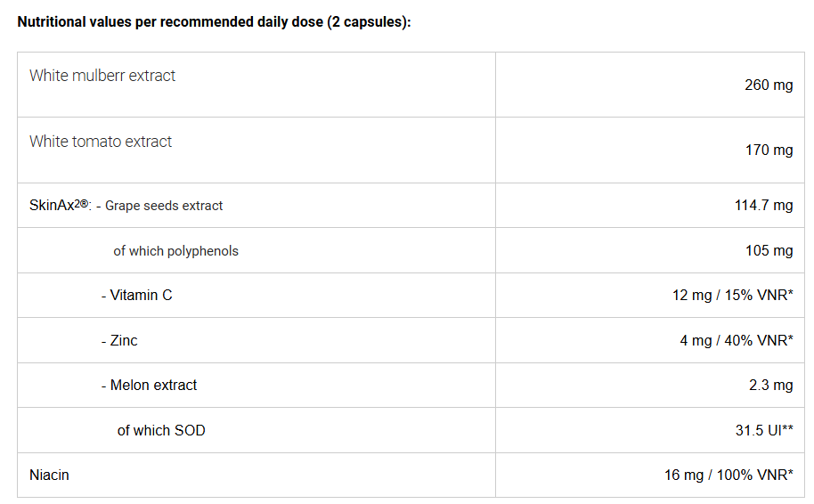Click the 12 mg / 15% VNR value
The height and width of the screenshot is (504, 814).
click(x=732, y=296)
